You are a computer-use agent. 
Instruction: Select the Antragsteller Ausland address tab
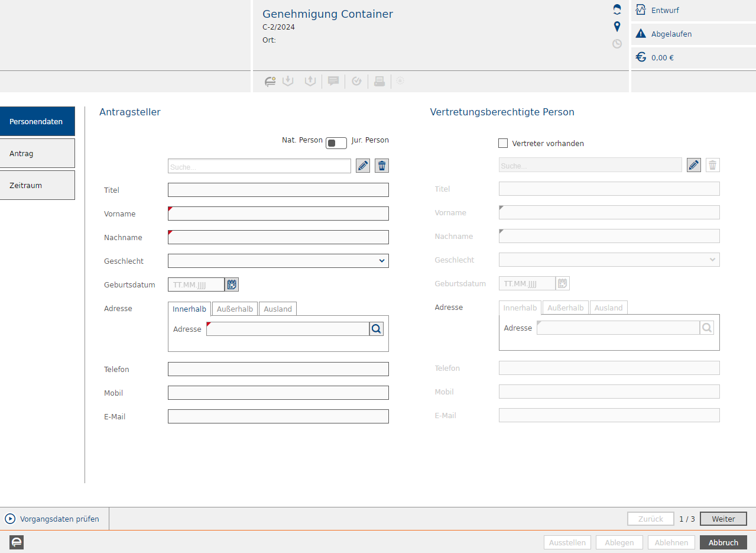[277, 309]
